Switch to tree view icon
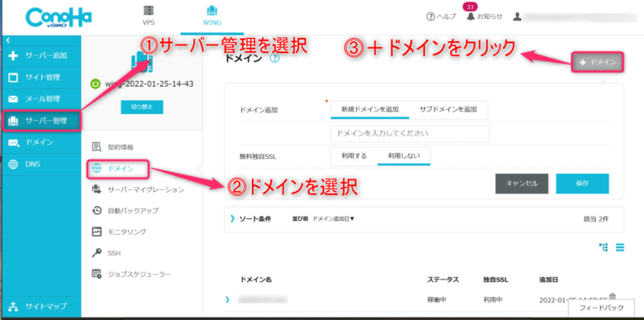644x320 pixels. tap(604, 246)
